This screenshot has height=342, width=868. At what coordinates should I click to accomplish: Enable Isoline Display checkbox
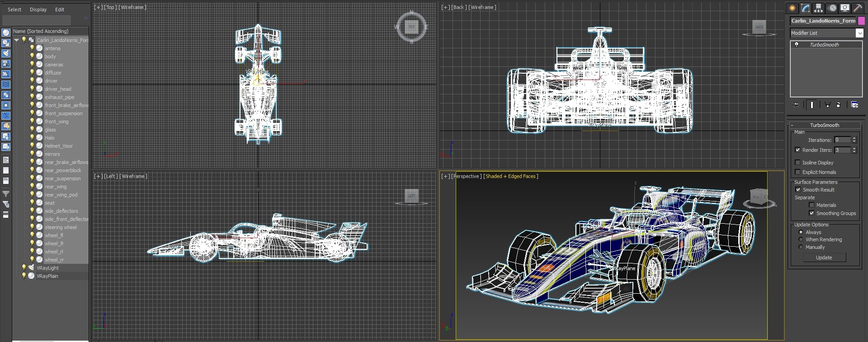(797, 162)
